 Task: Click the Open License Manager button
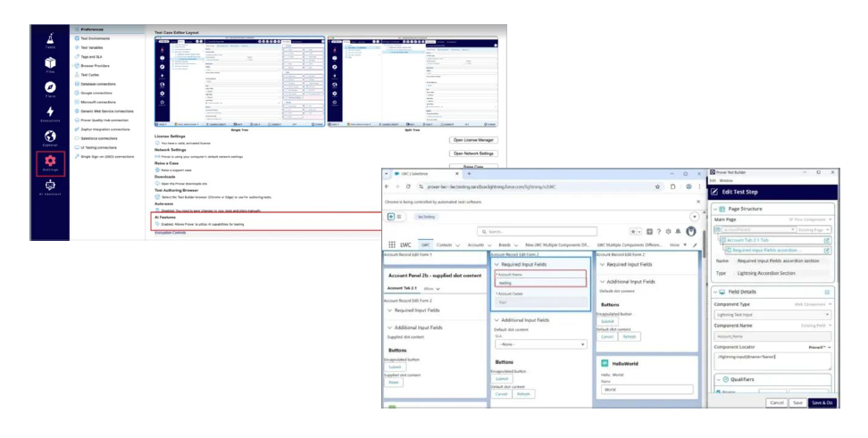coord(472,140)
